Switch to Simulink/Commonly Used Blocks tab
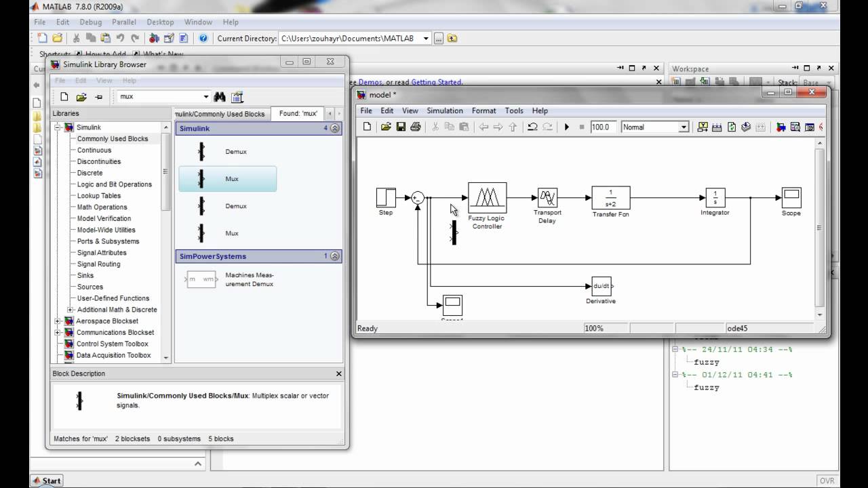 pyautogui.click(x=222, y=114)
